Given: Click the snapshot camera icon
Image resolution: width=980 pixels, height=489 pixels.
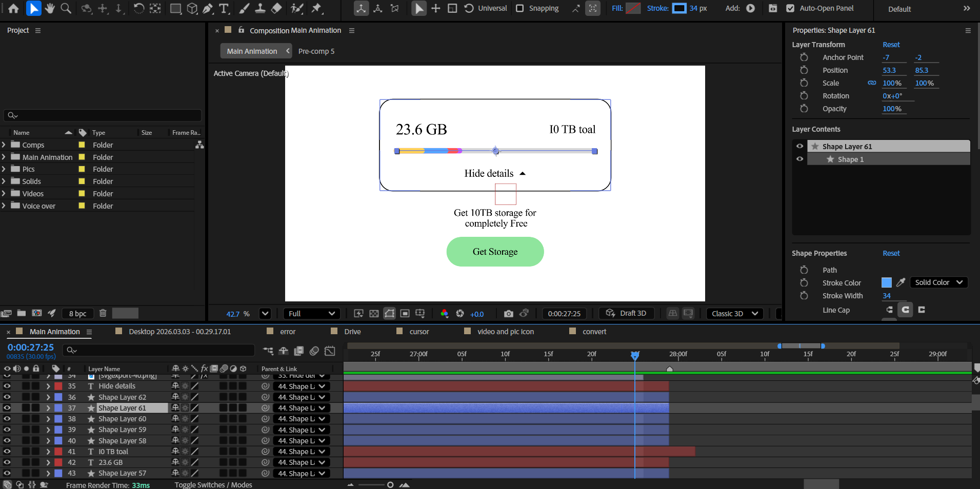Looking at the screenshot, I should point(508,314).
